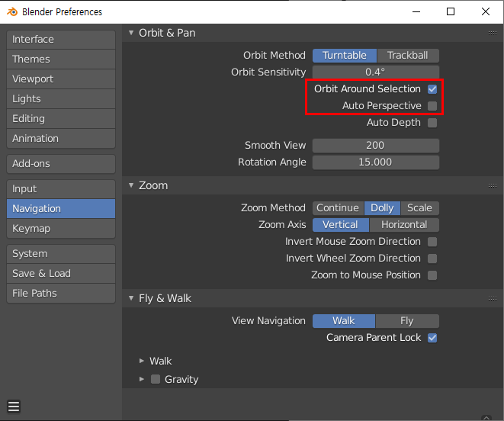Select Turntable orbit method
Viewport: 504px width, 421px height.
344,56
